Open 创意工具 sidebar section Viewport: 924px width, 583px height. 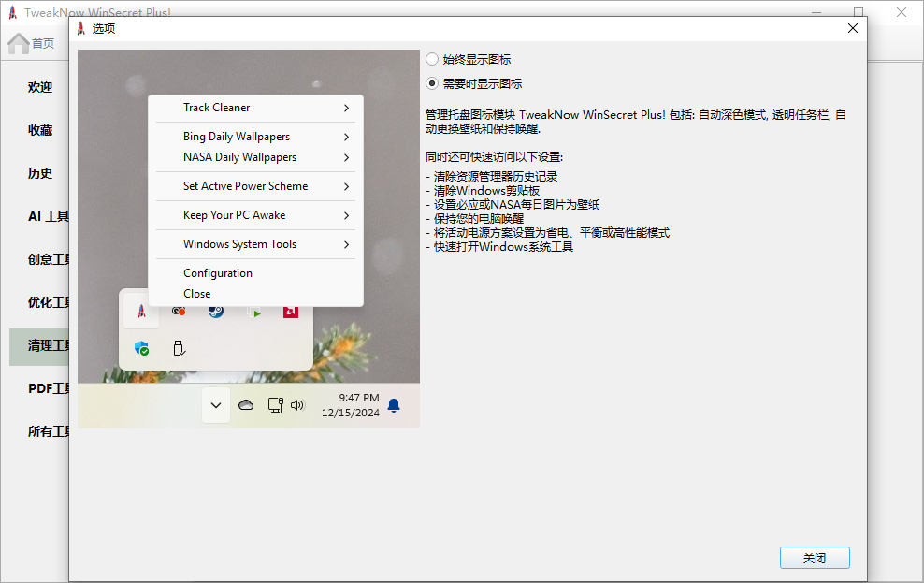[x=49, y=259]
